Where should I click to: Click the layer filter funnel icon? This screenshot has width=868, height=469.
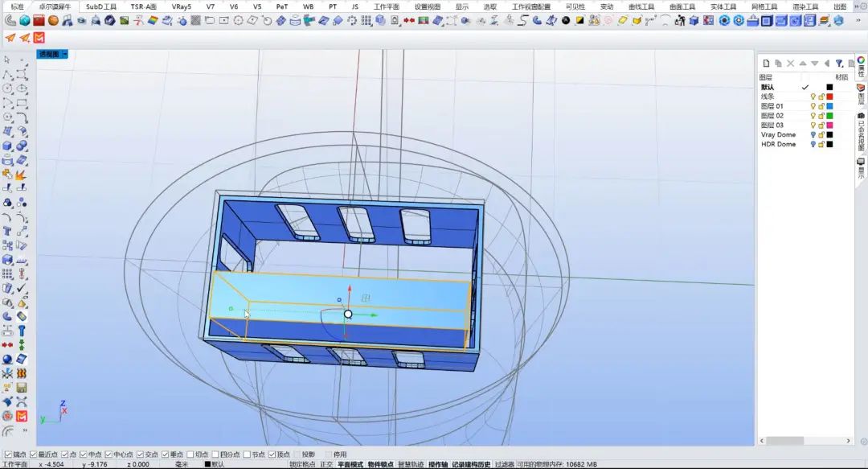[x=838, y=63]
